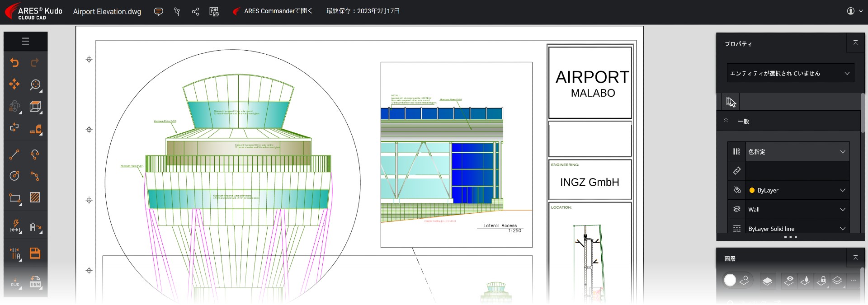Viewport: 868px width, 305px height.
Task: Toggle the layer search filter switch
Action: pos(737,281)
